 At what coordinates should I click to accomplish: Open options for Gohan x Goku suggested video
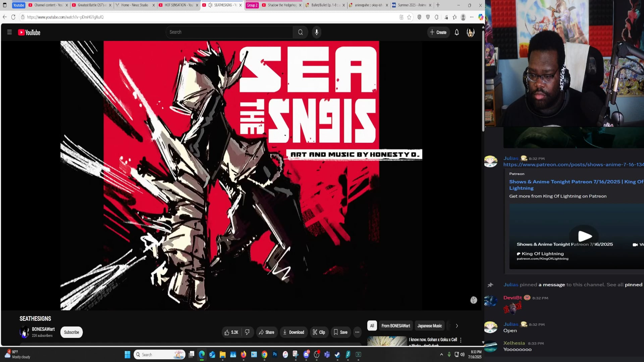click(x=461, y=340)
